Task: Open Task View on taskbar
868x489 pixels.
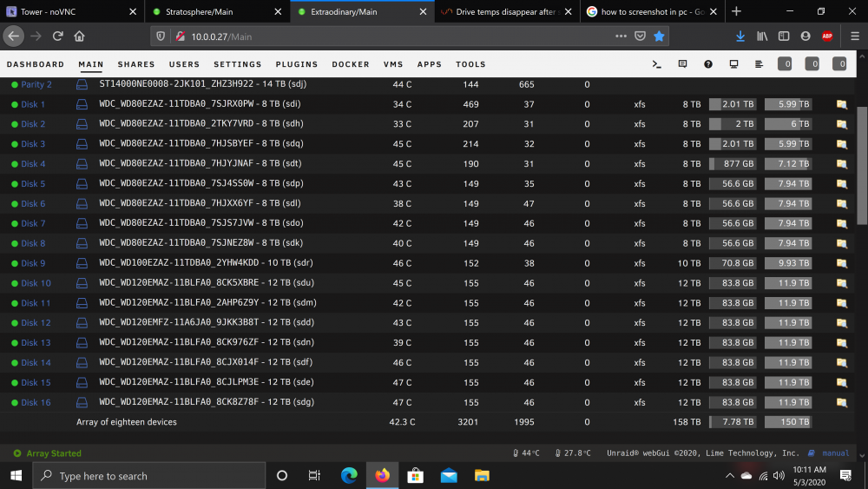Action: coord(314,476)
